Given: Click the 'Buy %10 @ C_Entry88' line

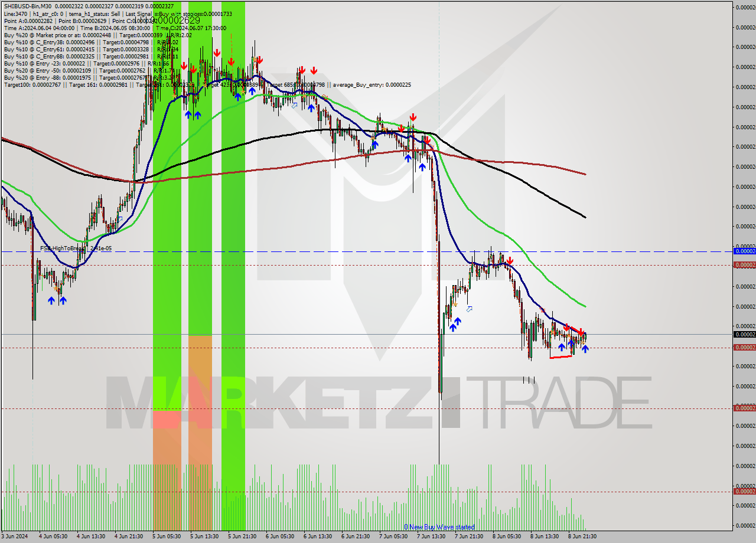Looking at the screenshot, I should 91,56.
